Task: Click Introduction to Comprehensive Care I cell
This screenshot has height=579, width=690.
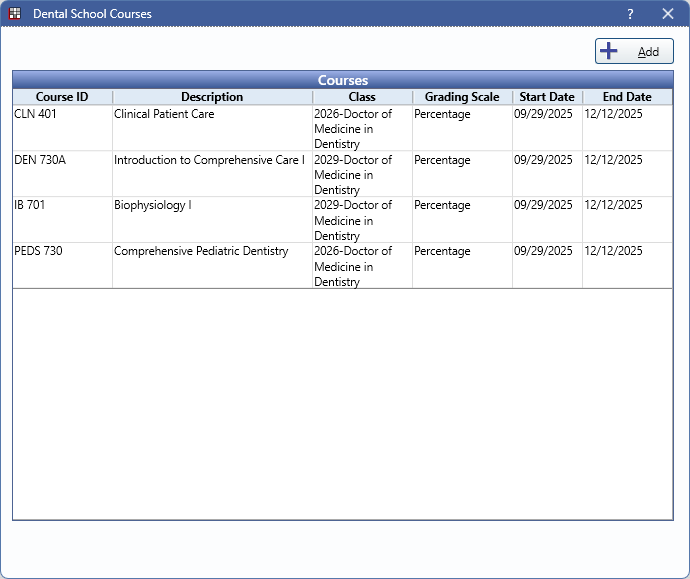Action: (209, 160)
